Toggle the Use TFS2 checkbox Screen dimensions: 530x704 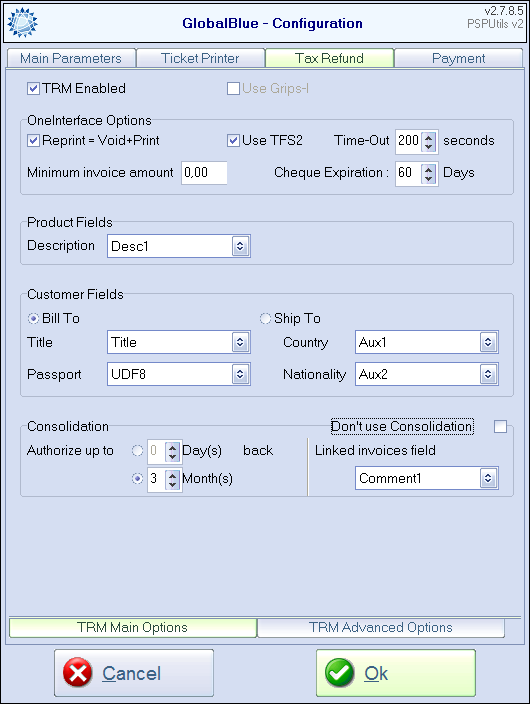[233, 141]
